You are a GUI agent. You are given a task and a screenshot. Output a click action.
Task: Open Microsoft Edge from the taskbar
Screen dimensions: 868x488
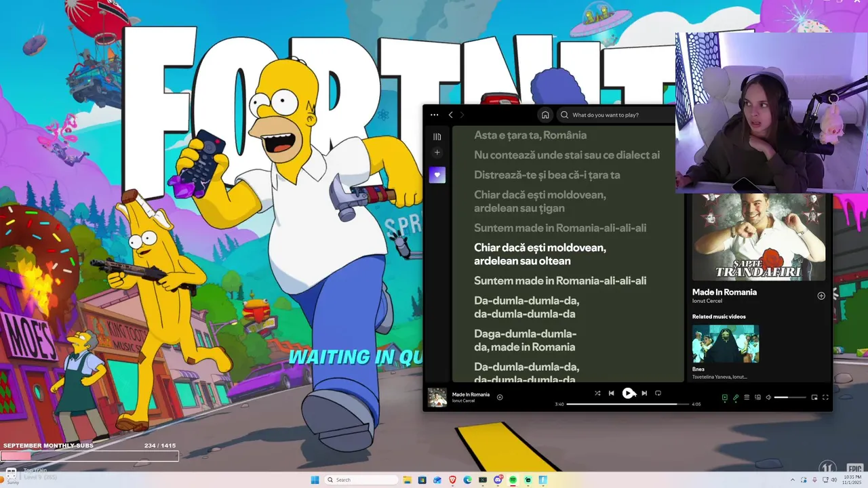467,480
